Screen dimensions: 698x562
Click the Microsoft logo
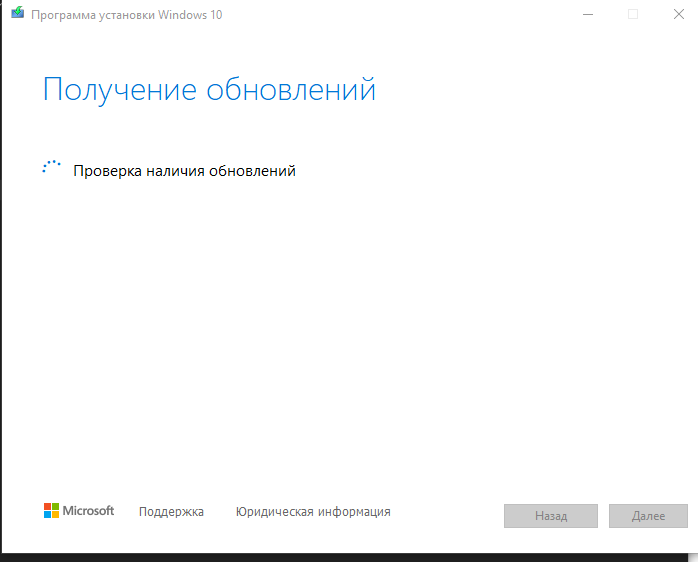(79, 511)
